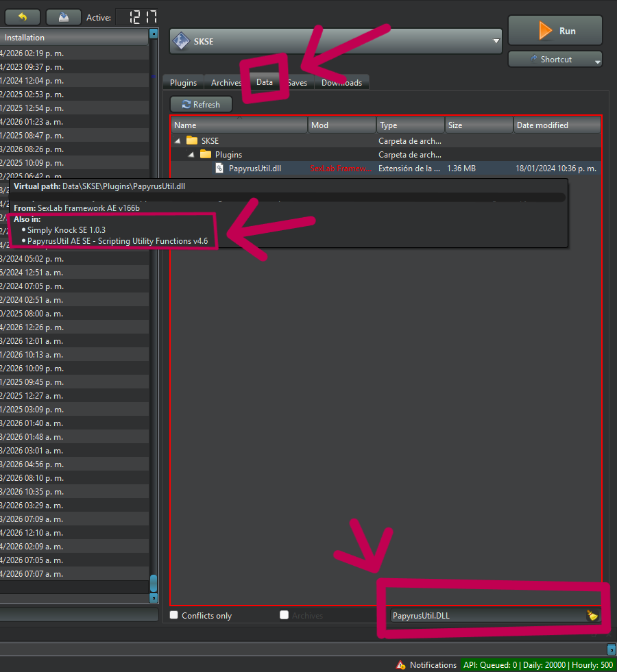Click the top scroll arrow of mod list
The height and width of the screenshot is (672, 617).
click(x=154, y=34)
